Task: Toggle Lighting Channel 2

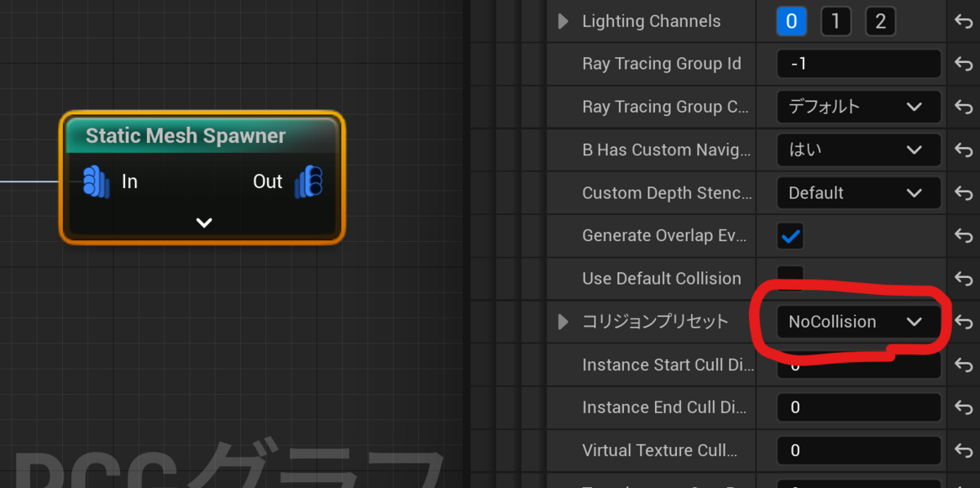Action: 880,21
